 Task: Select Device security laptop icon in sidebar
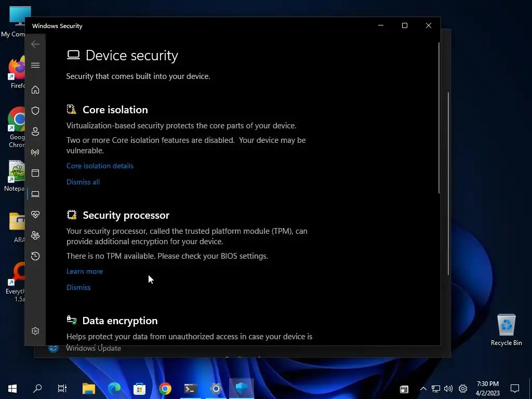pyautogui.click(x=35, y=194)
